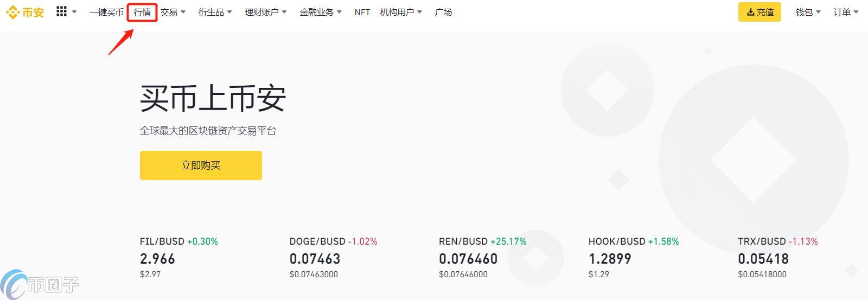Open the apps grid menu icon
868x300 pixels.
[x=61, y=11]
